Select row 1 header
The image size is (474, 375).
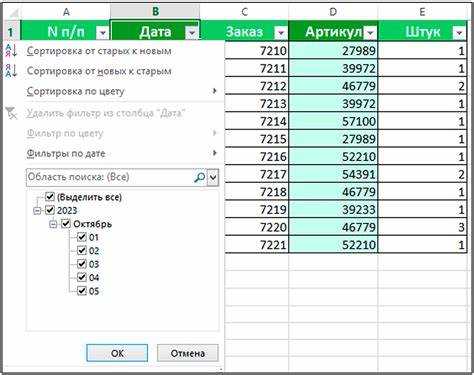pyautogui.click(x=11, y=32)
